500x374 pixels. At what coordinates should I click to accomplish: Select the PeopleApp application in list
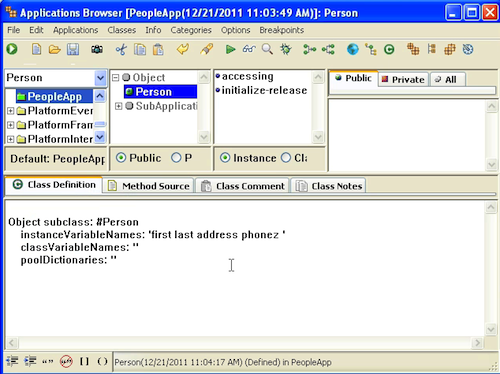click(x=54, y=96)
